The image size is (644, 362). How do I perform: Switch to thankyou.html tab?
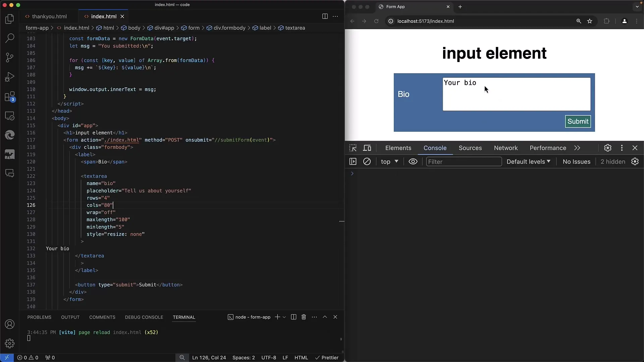coord(46,16)
